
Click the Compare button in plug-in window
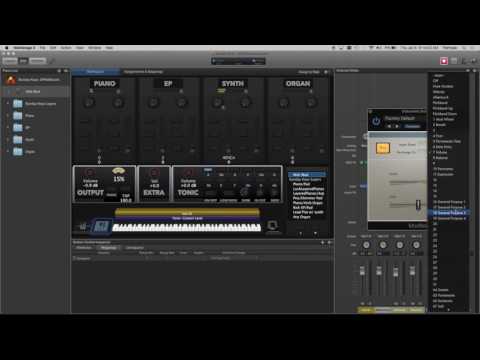click(x=412, y=126)
